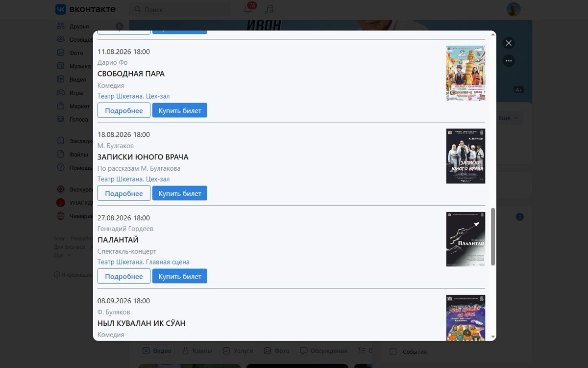The height and width of the screenshot is (368, 588).
Task: Open the Друзья friends sidebar icon
Action: pos(61,26)
